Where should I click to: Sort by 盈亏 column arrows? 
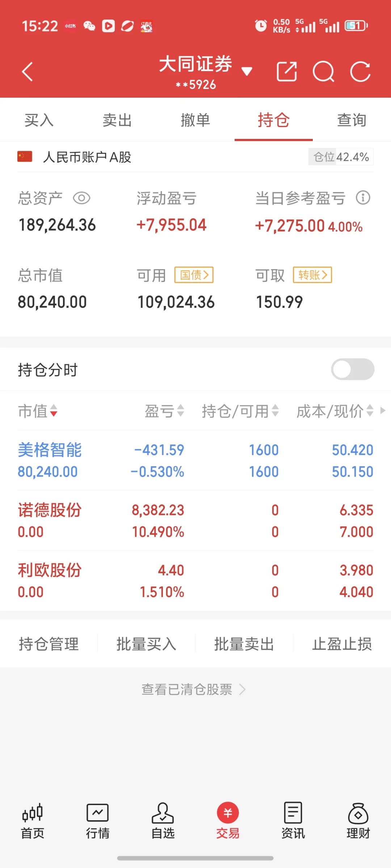point(165,411)
